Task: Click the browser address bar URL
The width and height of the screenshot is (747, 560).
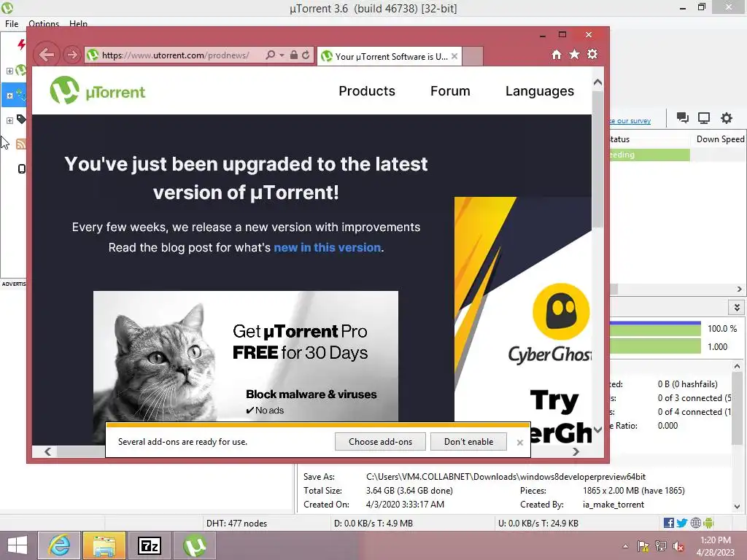Action: click(x=175, y=55)
